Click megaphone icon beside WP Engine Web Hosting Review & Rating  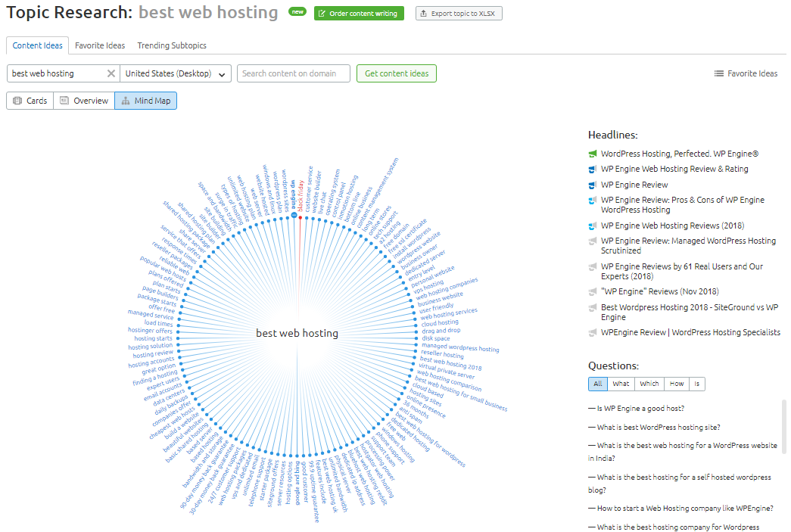pyautogui.click(x=593, y=170)
